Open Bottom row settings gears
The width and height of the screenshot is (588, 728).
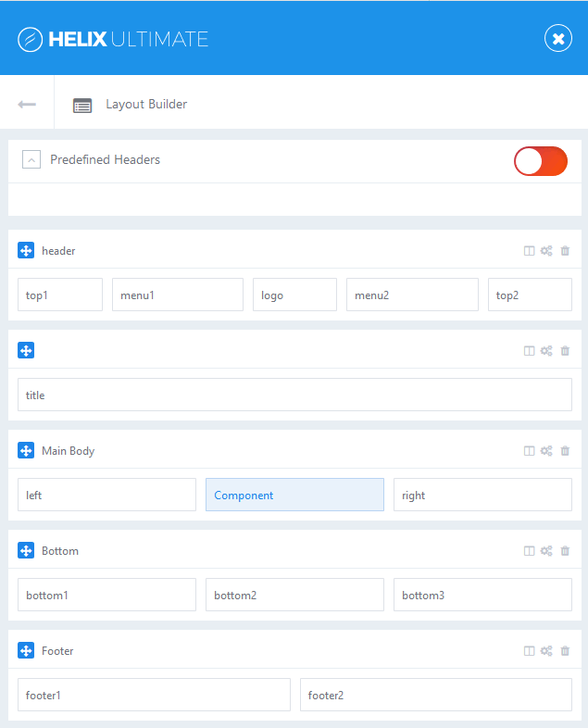[546, 551]
